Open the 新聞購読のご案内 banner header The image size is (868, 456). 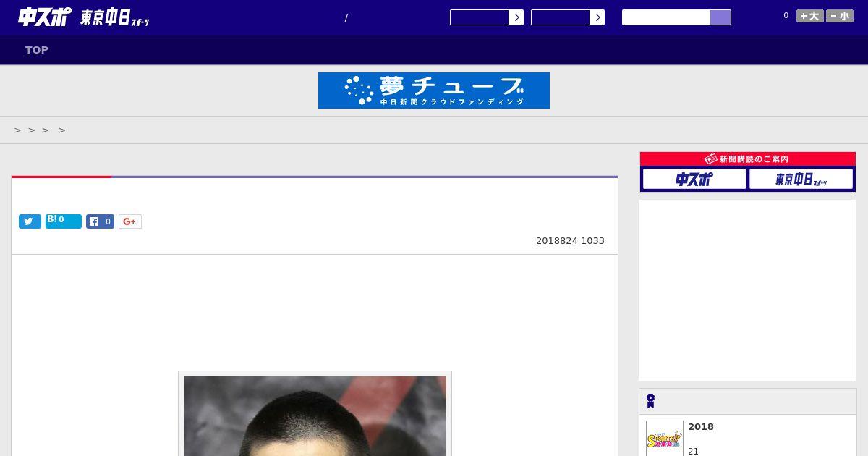[x=748, y=159]
